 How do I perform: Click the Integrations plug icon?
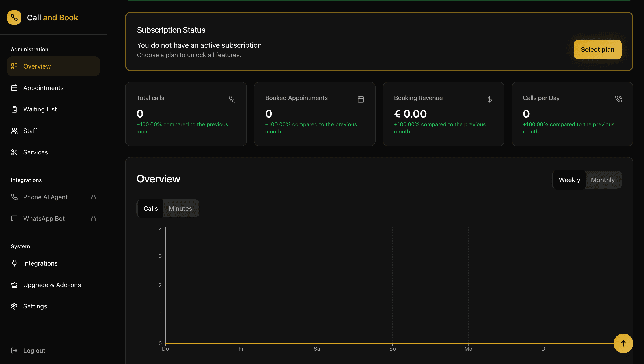point(14,263)
